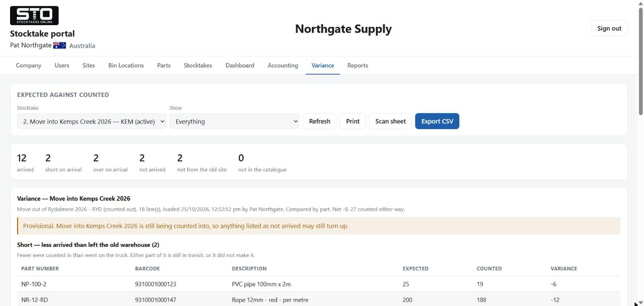Select the Parts tab
Screen dimensions: 644x306
(x=164, y=65)
